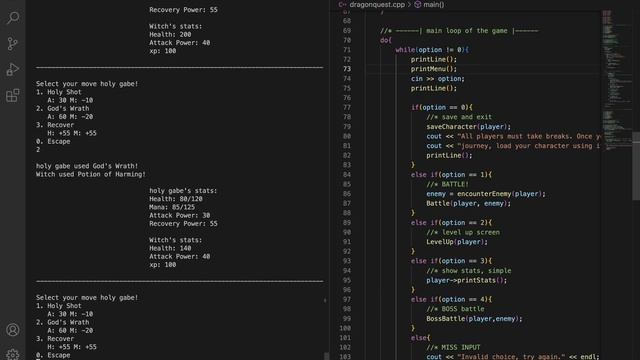Open the Run and Debug view
The image size is (640, 360).
[13, 69]
